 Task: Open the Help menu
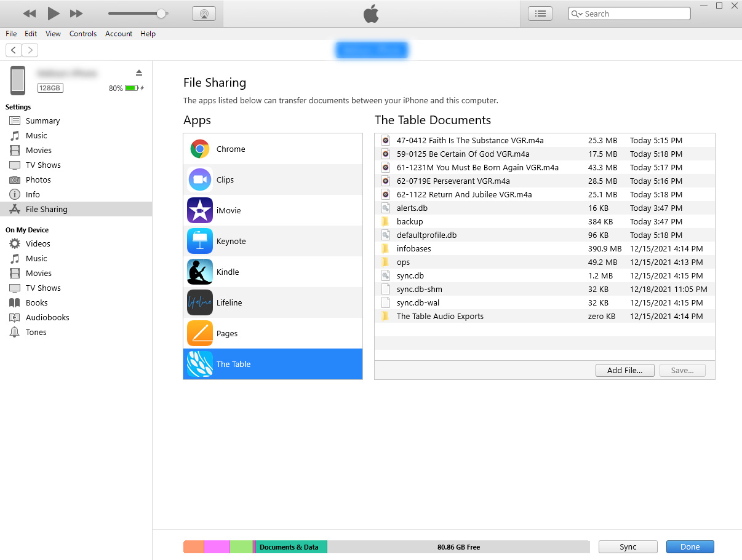(x=148, y=34)
